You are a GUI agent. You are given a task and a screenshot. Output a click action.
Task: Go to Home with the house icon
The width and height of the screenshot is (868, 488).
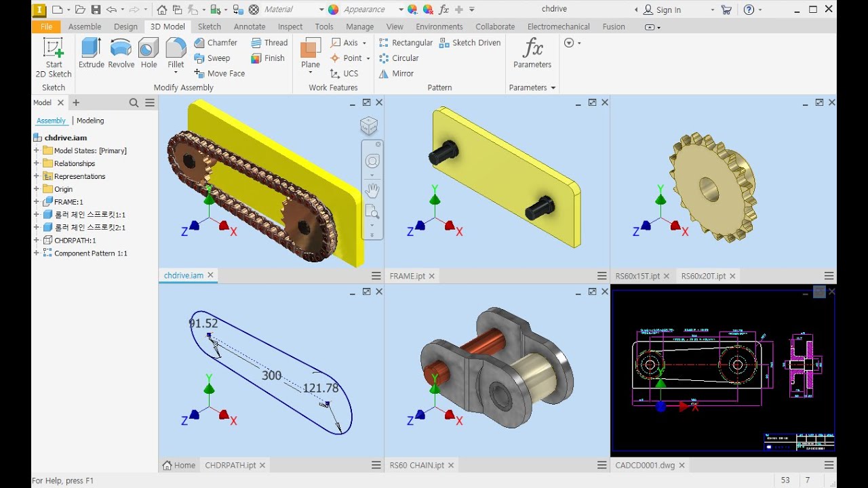pos(161,9)
